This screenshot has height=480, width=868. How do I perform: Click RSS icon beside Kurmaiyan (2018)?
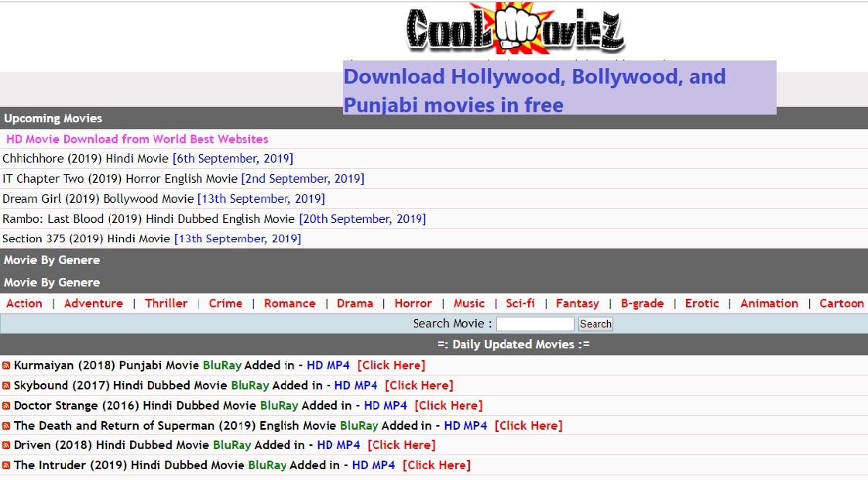6,366
